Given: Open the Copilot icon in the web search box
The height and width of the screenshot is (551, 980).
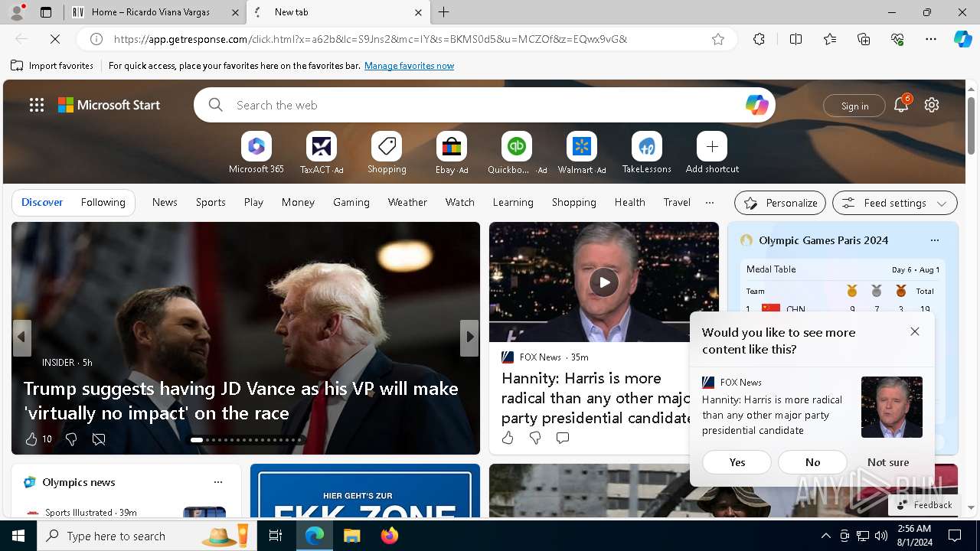Looking at the screenshot, I should tap(756, 105).
